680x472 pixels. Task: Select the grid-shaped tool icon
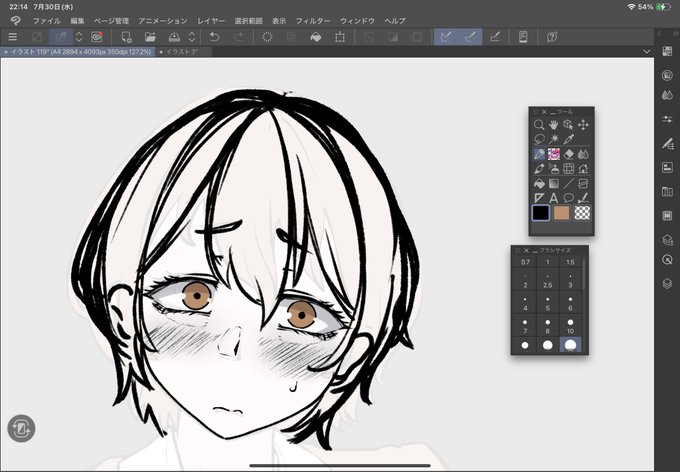(568, 169)
